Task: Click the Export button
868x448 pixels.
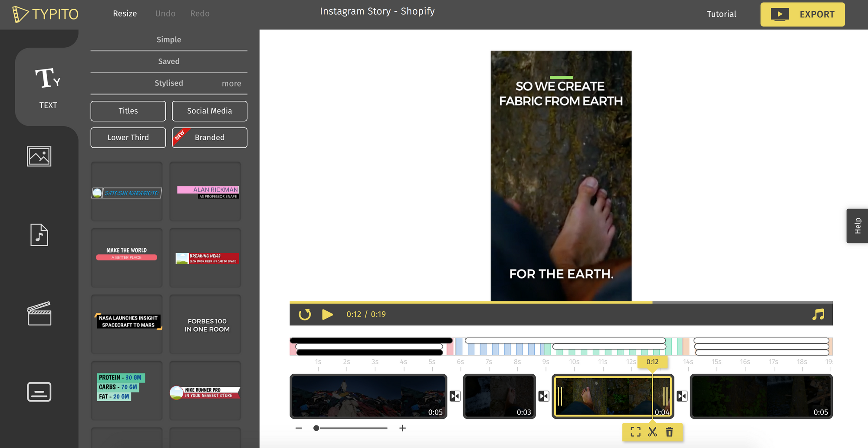Action: pyautogui.click(x=802, y=14)
